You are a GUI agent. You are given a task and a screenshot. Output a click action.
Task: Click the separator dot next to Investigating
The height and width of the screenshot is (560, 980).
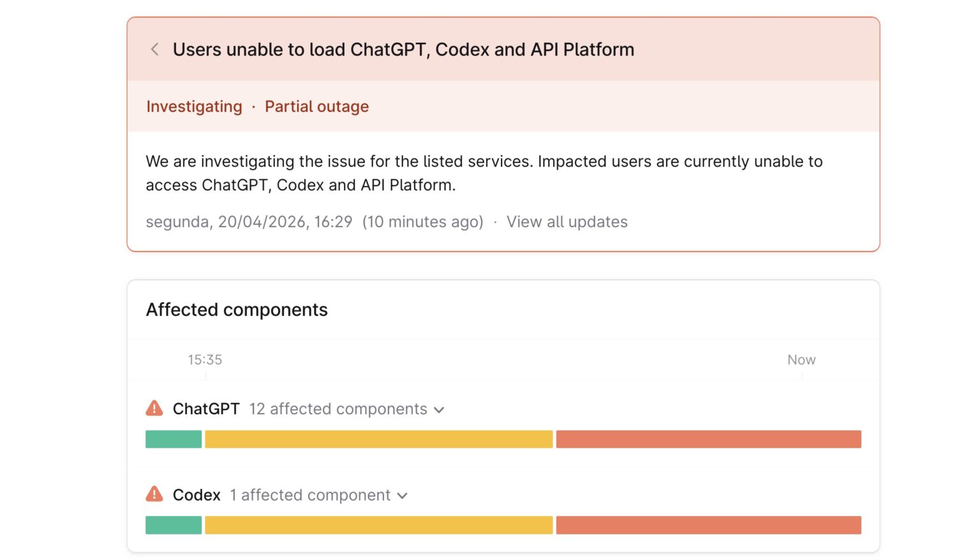pyautogui.click(x=253, y=106)
